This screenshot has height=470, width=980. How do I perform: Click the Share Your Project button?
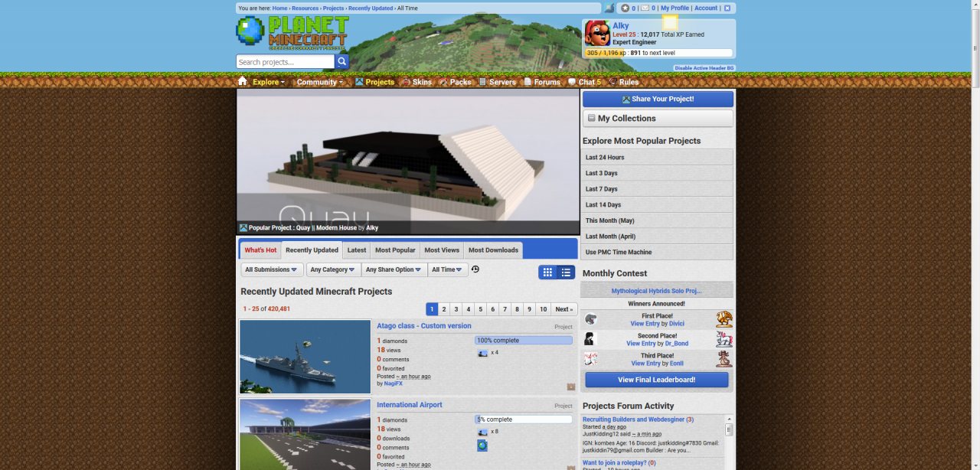pos(658,99)
